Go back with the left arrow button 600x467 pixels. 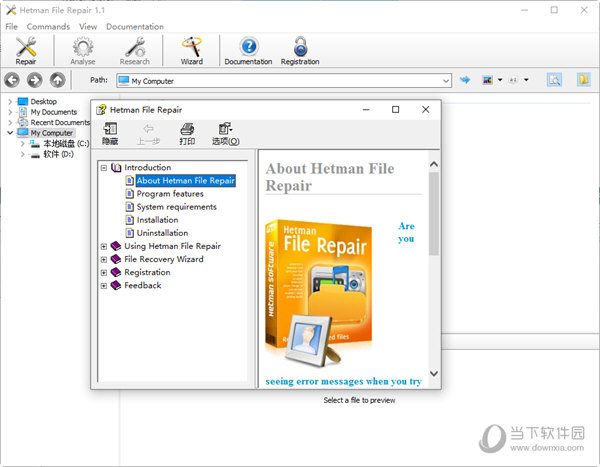pos(12,80)
